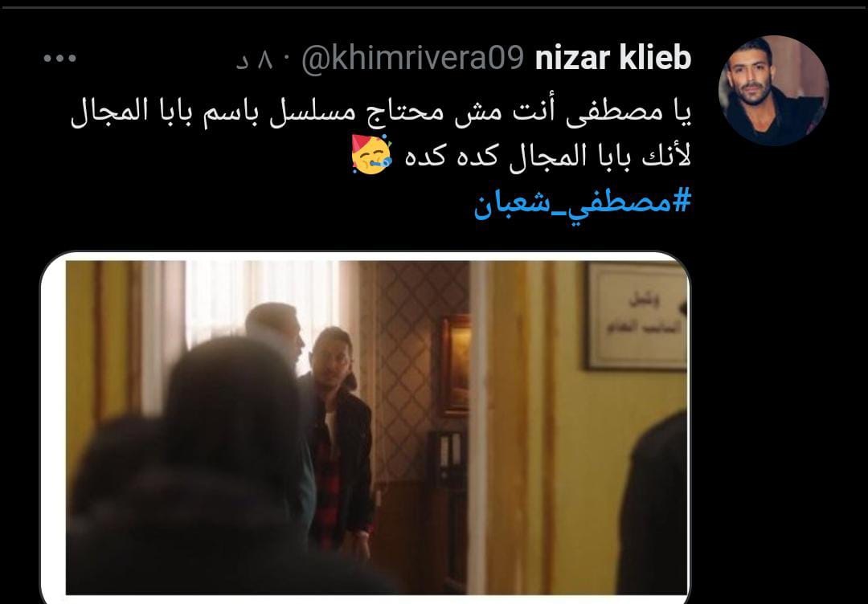Viewport: 868px width, 604px height.
Task: Open the three-dot more options menu
Action: [x=59, y=58]
